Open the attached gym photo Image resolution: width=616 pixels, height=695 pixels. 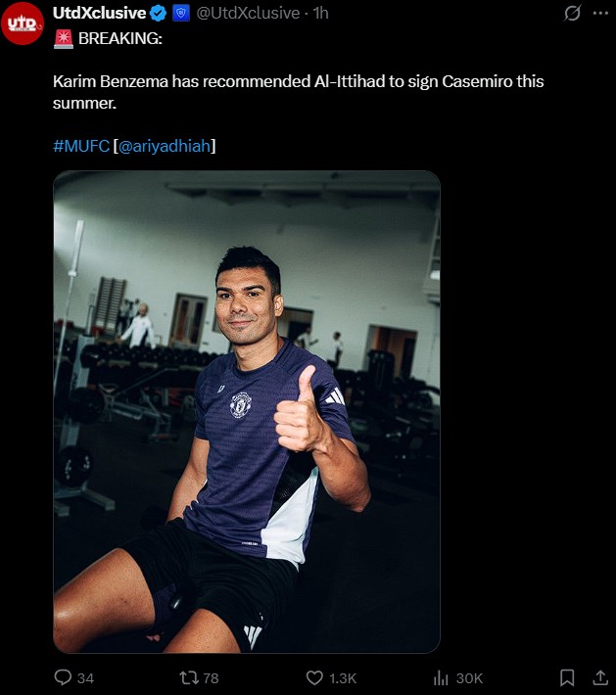247,412
